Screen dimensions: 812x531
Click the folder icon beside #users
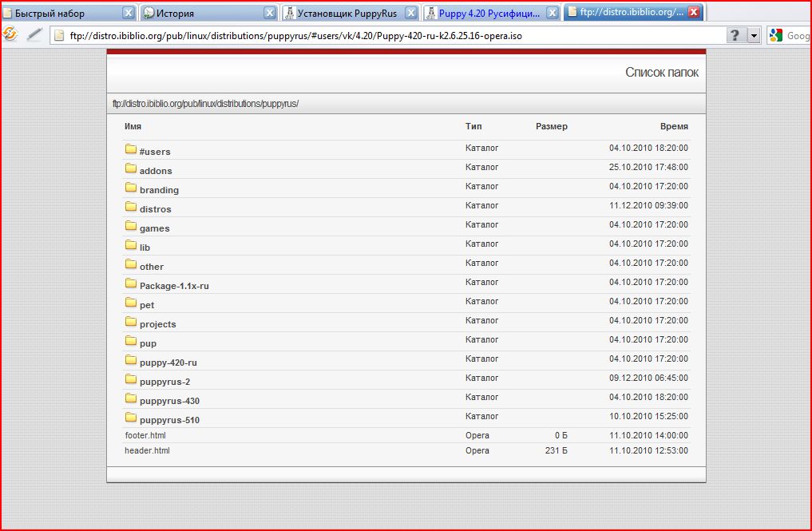tap(130, 149)
